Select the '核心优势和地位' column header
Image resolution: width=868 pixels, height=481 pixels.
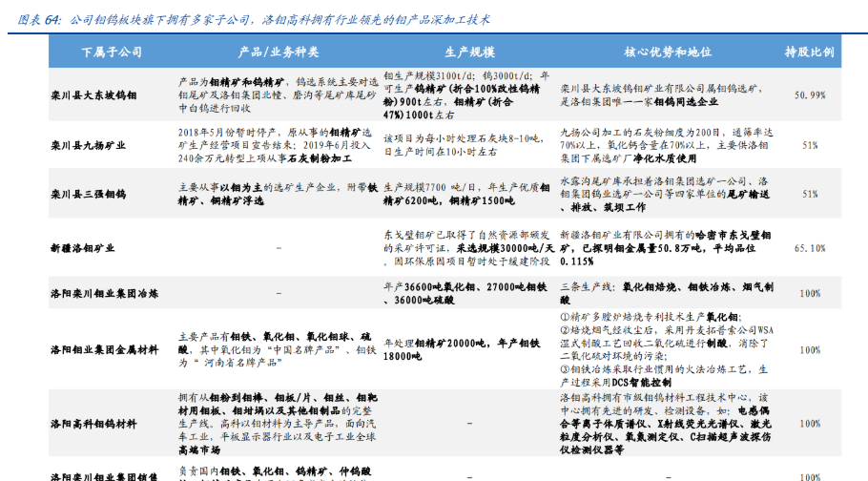point(668,52)
